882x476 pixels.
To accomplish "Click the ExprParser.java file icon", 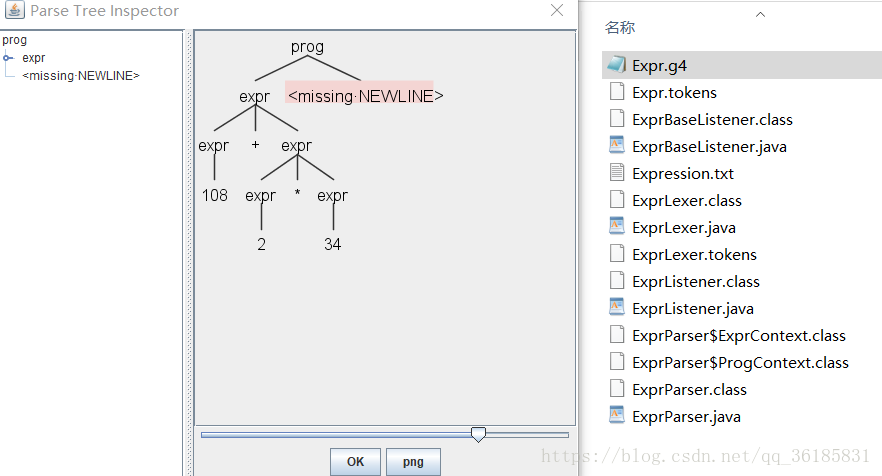I will (x=617, y=416).
